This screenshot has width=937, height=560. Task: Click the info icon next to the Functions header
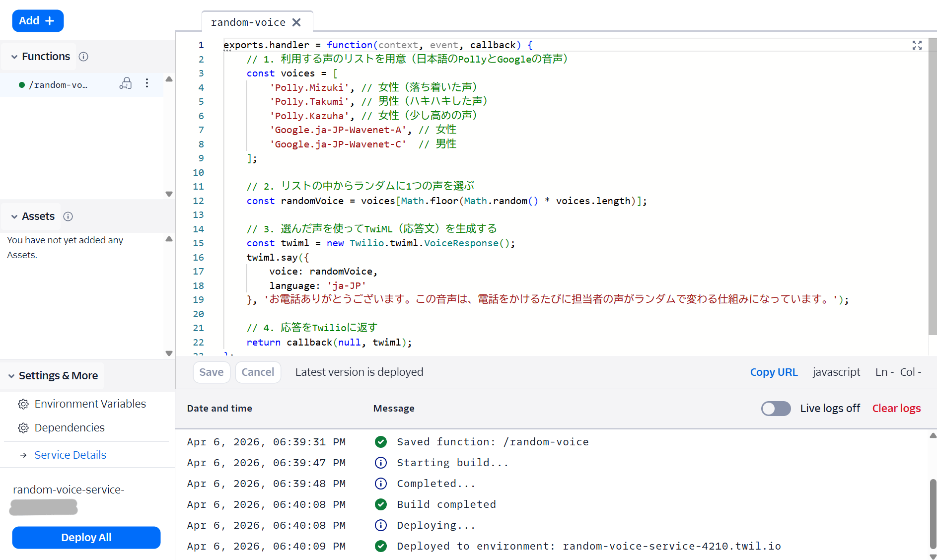83,57
